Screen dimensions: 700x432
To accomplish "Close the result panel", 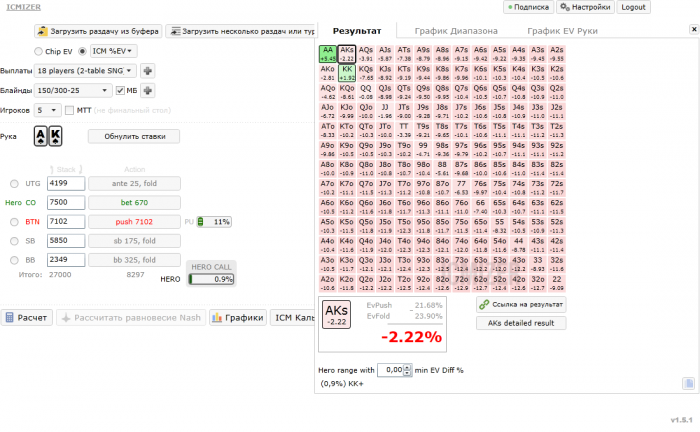I will [x=694, y=29].
